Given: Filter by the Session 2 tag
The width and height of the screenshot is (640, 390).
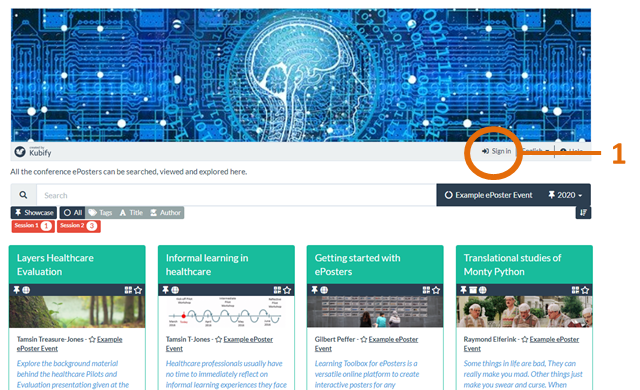Looking at the screenshot, I should [78, 226].
